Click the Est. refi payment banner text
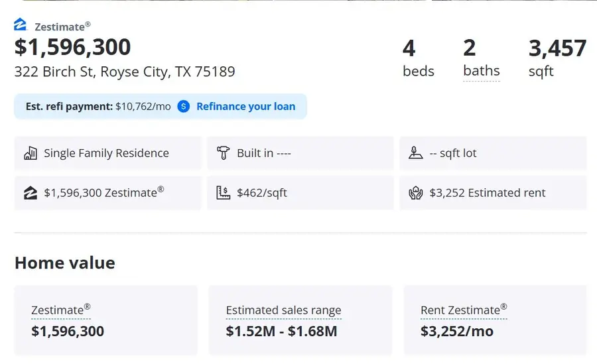Screen dimensions: 597x364 tap(98, 106)
